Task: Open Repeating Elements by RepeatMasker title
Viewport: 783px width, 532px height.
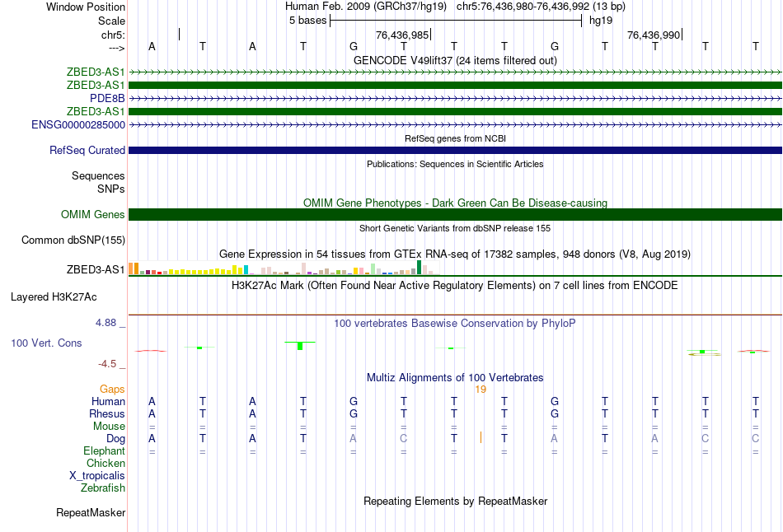Action: coord(455,501)
